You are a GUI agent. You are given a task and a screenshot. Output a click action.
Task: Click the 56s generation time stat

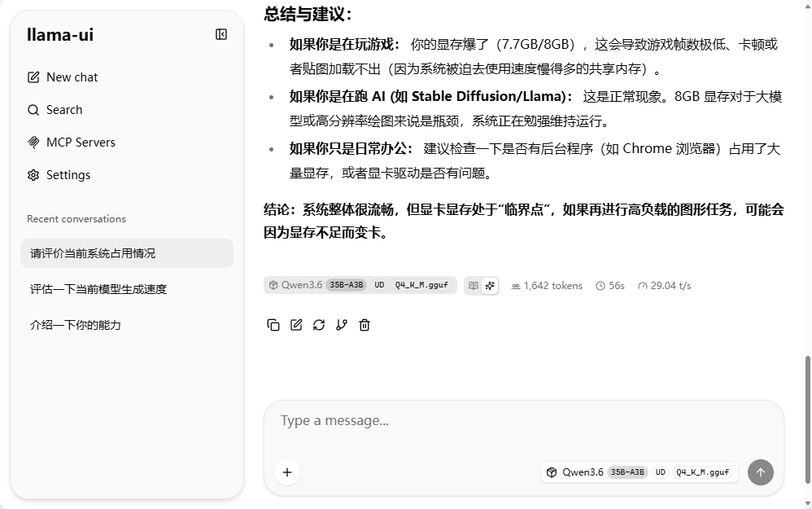click(x=610, y=286)
